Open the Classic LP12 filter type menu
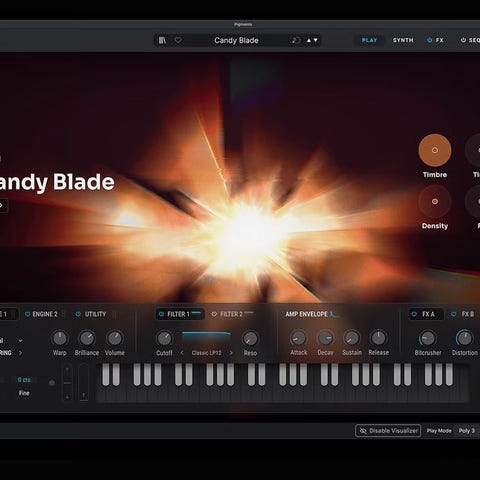480x480 pixels. 206,353
